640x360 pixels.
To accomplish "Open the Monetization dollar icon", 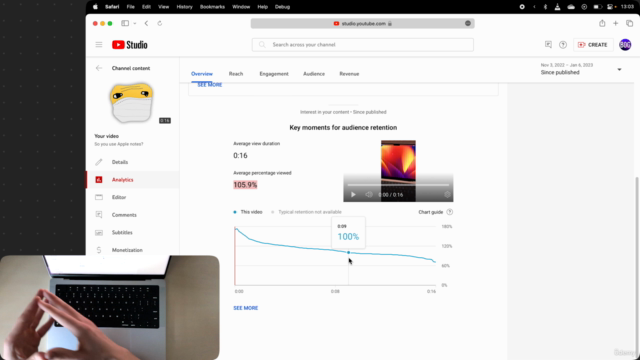I will (99, 250).
